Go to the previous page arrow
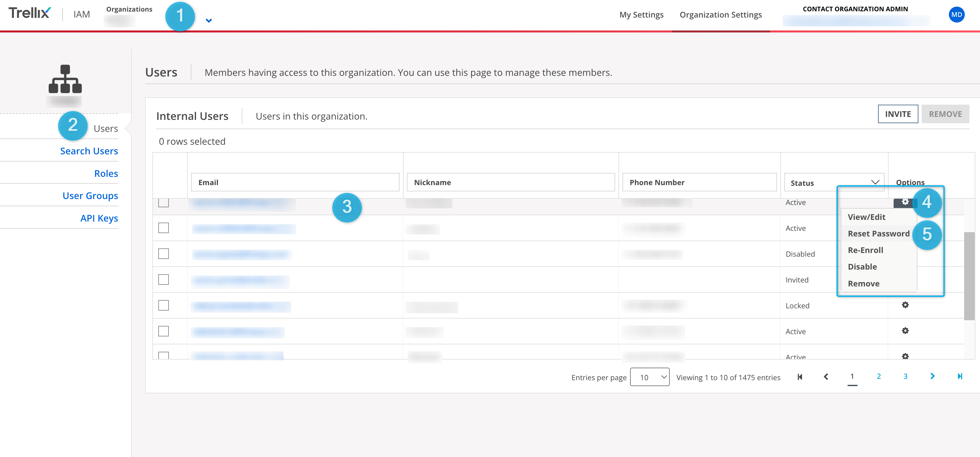980x457 pixels. tap(826, 377)
